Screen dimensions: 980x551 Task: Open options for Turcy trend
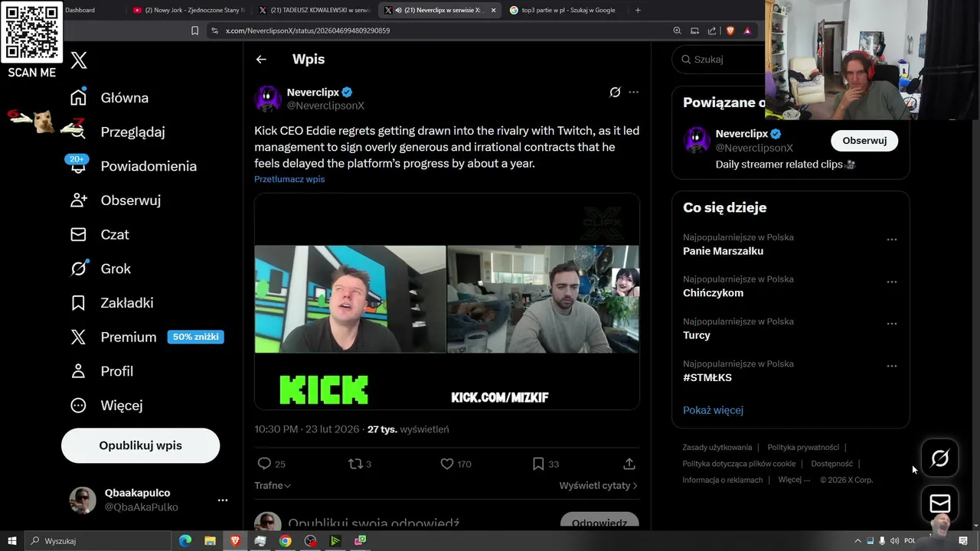pos(891,324)
